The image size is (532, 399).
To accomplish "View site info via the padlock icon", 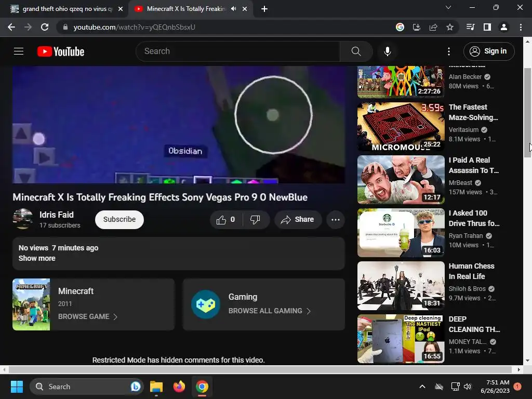I will pyautogui.click(x=65, y=27).
